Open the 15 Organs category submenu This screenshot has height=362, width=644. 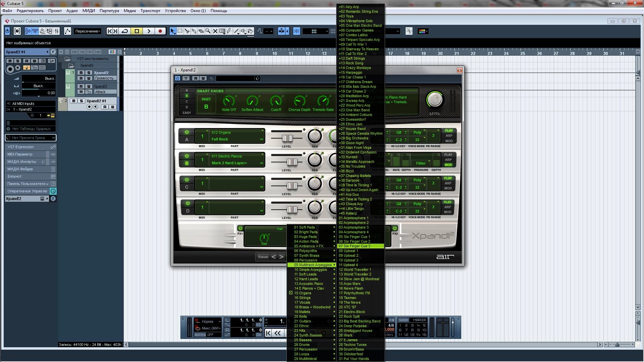(312, 293)
